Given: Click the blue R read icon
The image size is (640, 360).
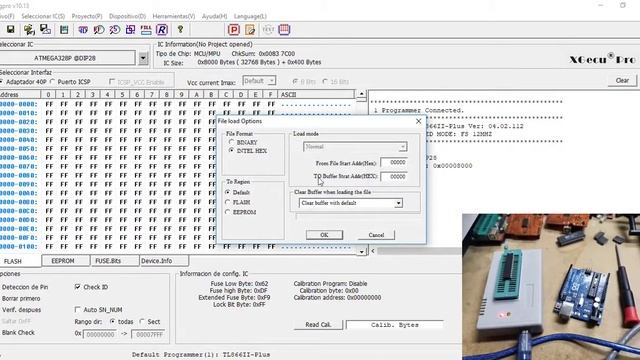Looking at the screenshot, I should pyautogui.click(x=162, y=30).
